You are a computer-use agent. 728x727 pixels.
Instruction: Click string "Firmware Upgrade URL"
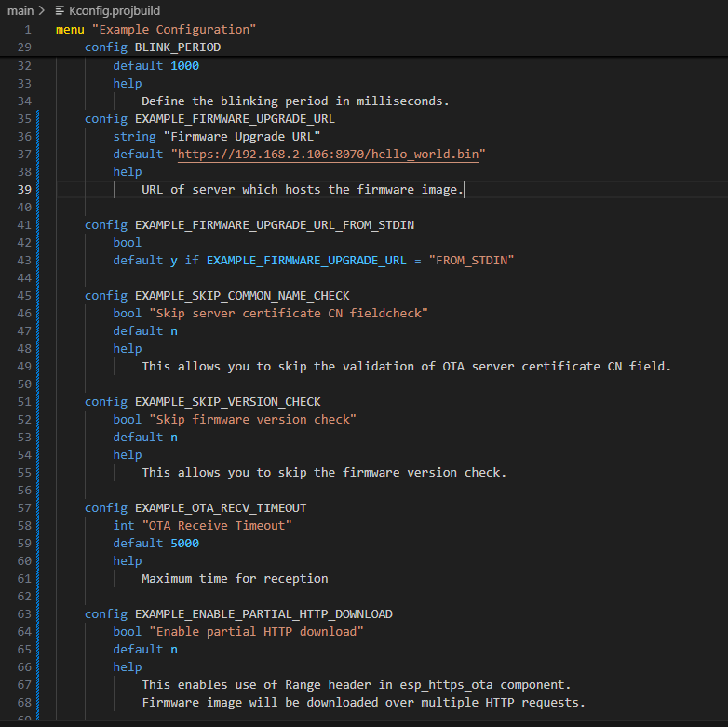click(216, 137)
